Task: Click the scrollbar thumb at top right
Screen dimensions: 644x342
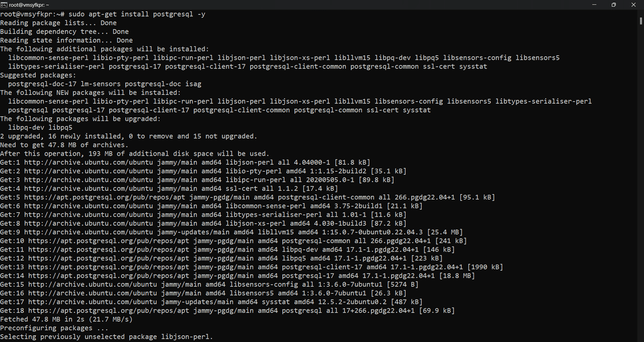Action: pyautogui.click(x=640, y=20)
